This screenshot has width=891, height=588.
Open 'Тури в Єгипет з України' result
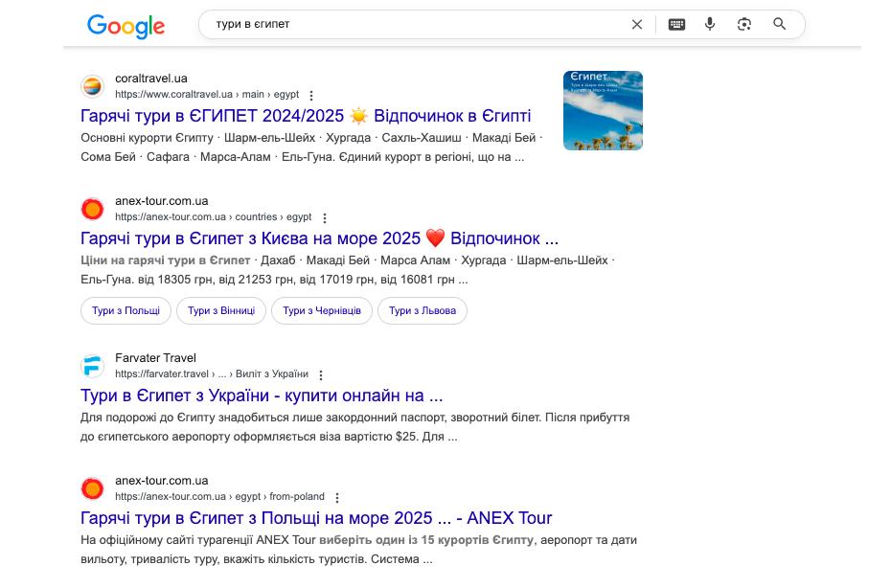click(x=262, y=396)
